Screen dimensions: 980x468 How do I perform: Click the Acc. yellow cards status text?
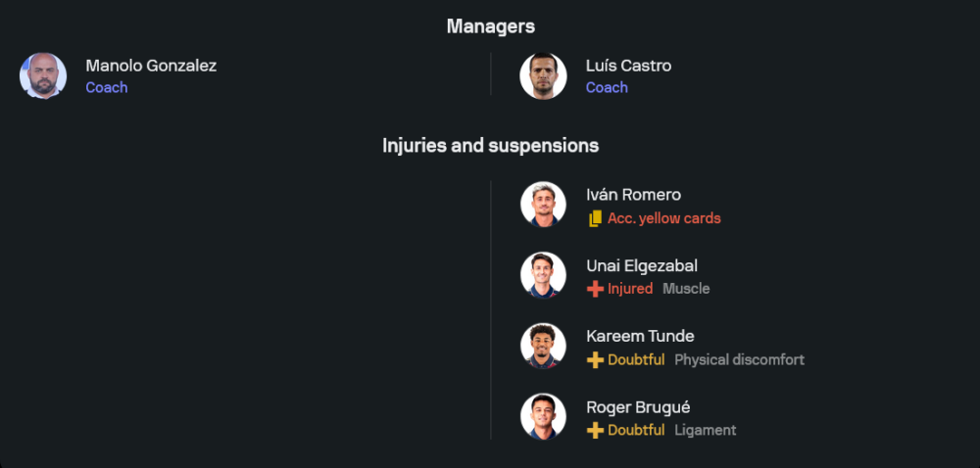[x=663, y=218]
